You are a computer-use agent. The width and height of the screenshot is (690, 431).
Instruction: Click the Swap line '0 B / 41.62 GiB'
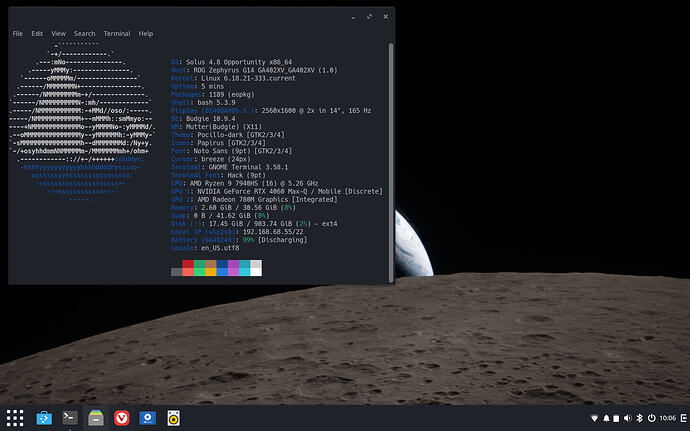tap(220, 216)
